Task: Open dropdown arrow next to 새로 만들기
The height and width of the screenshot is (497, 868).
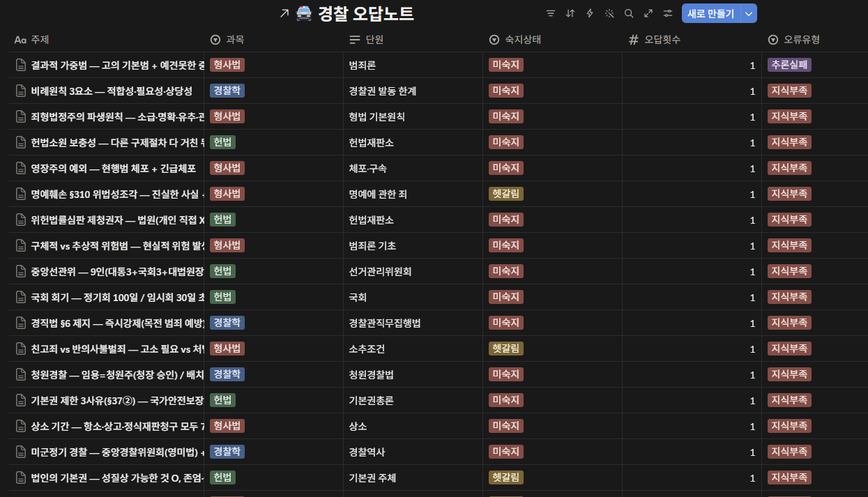Action: [x=749, y=13]
